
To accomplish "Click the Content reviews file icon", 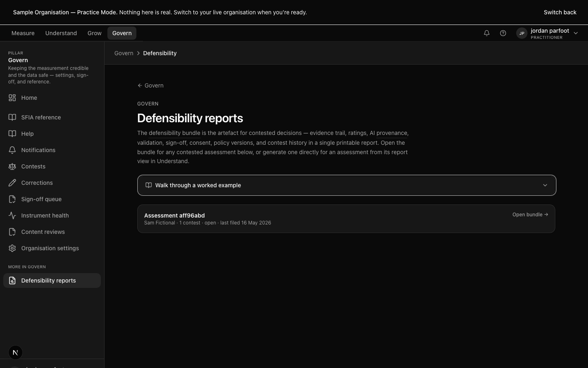I will click(x=12, y=232).
